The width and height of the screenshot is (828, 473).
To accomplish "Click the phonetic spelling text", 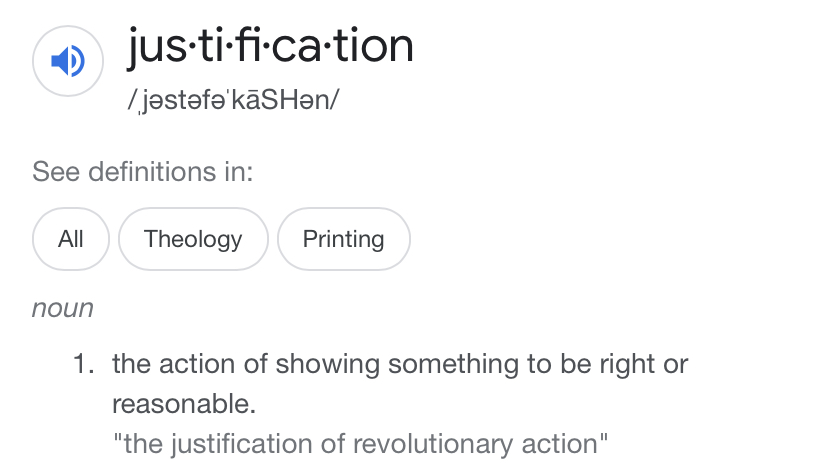I will point(233,100).
